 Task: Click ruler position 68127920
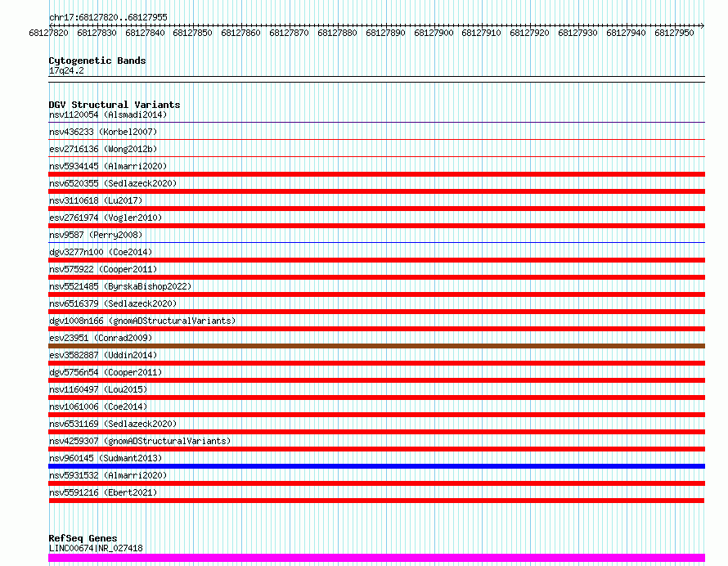(530, 33)
